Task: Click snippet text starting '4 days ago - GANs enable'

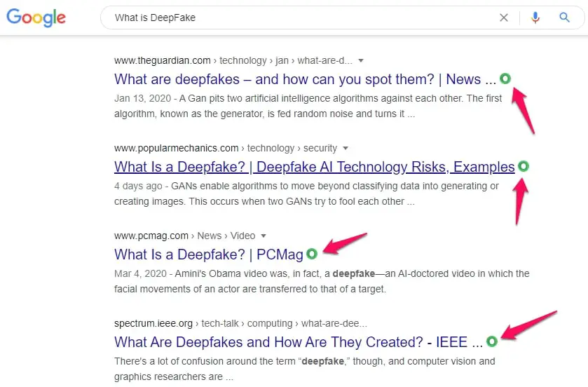Action: (x=306, y=194)
